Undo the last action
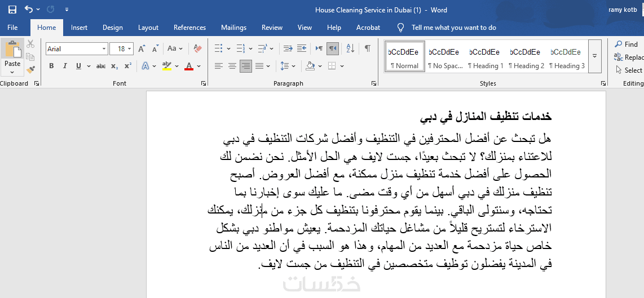The height and width of the screenshot is (298, 644). tap(29, 9)
